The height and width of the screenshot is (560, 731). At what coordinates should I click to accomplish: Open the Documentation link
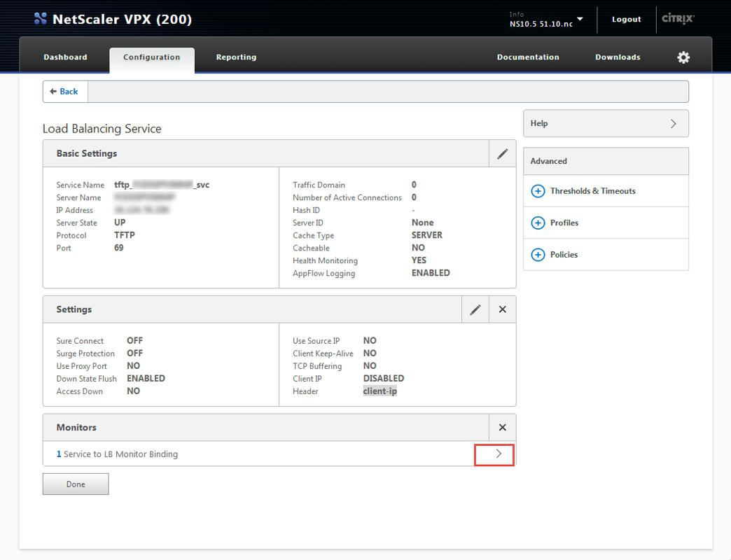(x=528, y=57)
